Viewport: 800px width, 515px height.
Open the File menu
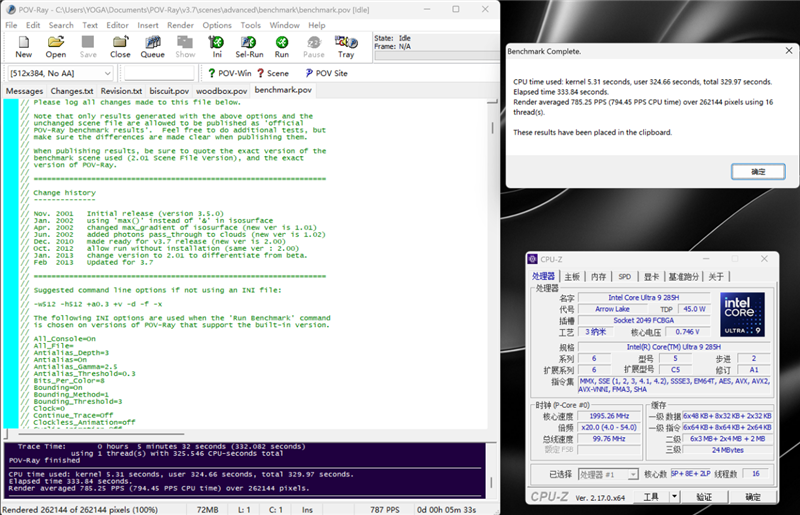pyautogui.click(x=11, y=25)
